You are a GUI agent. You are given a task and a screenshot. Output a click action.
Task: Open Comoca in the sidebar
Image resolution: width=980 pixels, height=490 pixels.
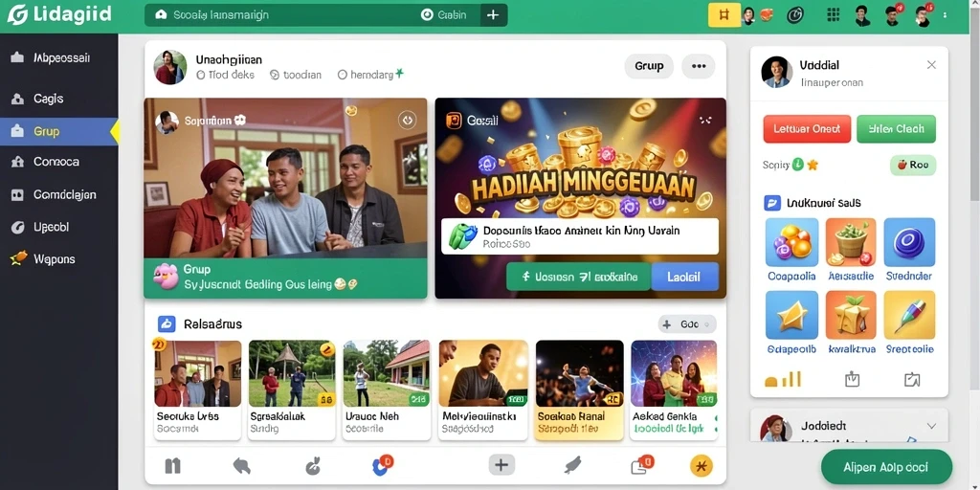click(58, 162)
